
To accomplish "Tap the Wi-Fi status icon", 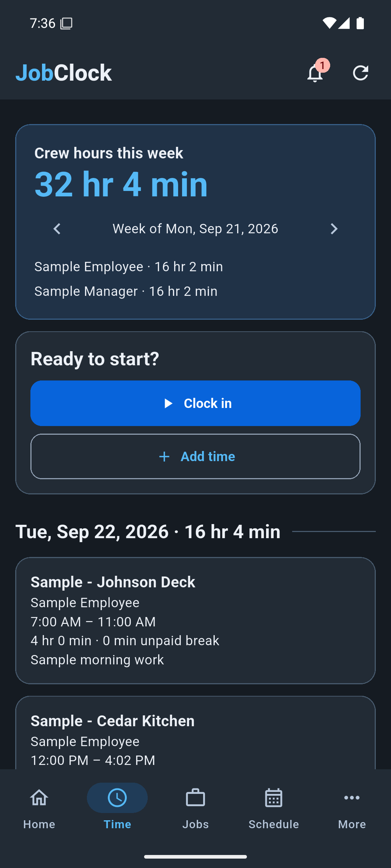I will pos(329,23).
